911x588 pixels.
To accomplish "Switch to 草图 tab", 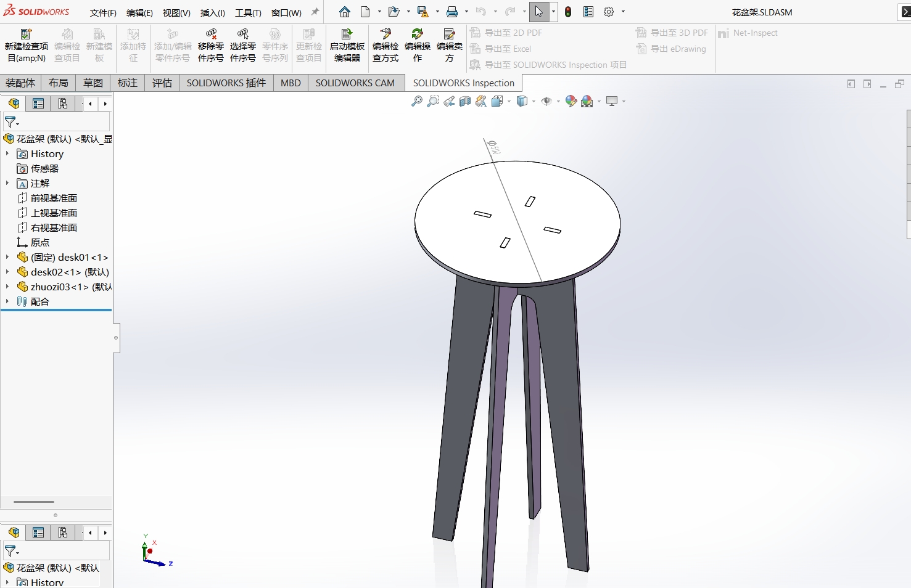I will (93, 83).
